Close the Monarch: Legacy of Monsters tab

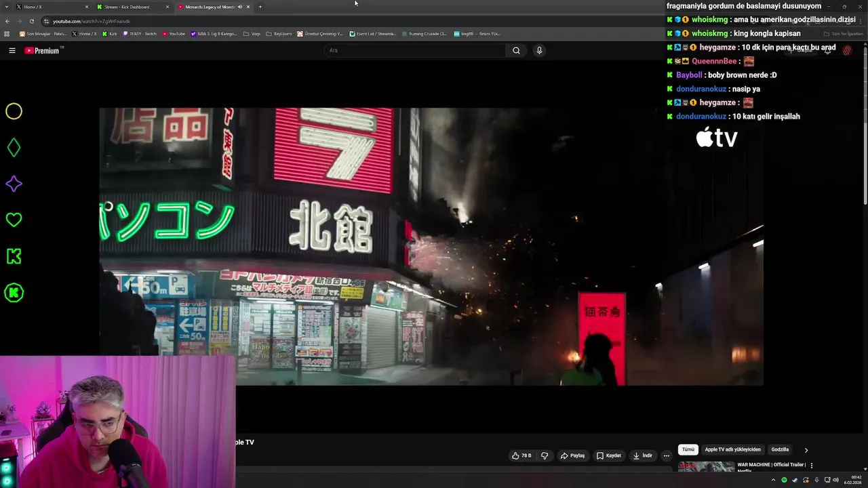point(248,7)
